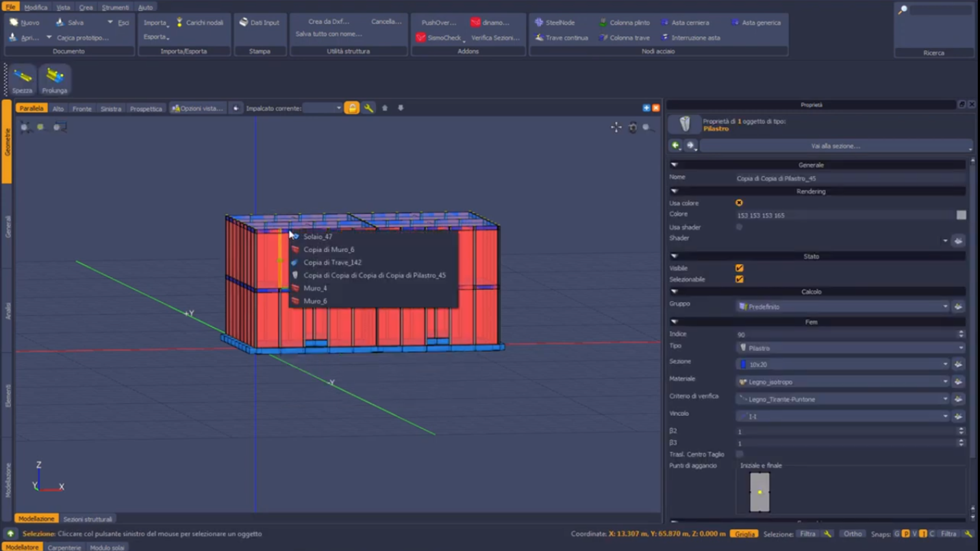Click the wrench icon after Selezione Filtra
980x551 pixels.
point(827,534)
